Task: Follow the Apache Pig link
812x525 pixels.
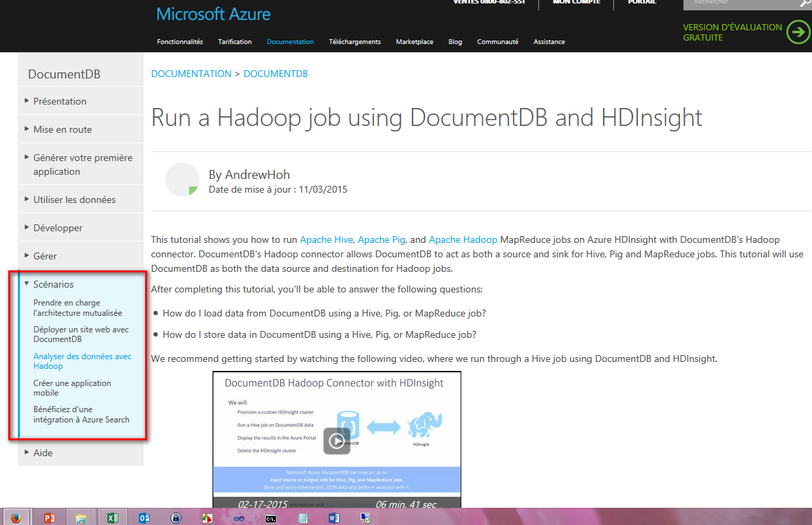Action: coord(382,239)
